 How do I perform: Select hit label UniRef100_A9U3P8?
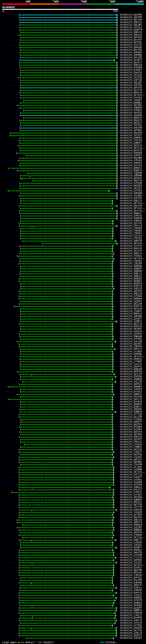(131, 128)
